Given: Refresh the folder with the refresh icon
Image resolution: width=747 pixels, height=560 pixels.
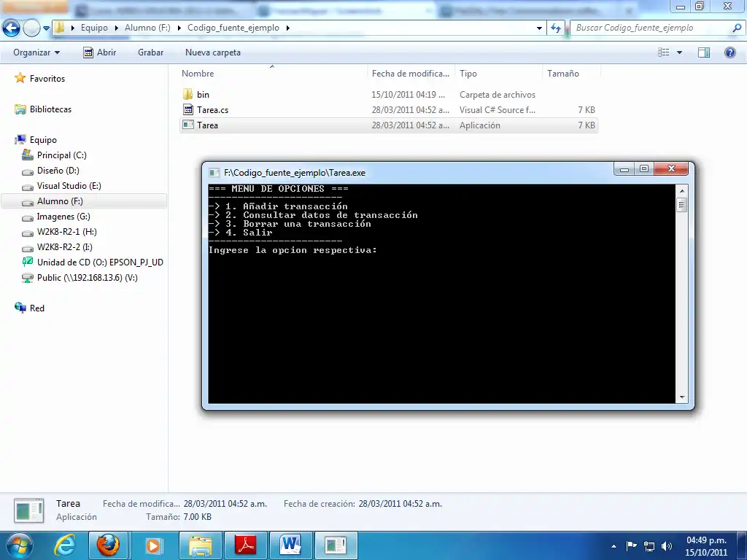Looking at the screenshot, I should [556, 28].
